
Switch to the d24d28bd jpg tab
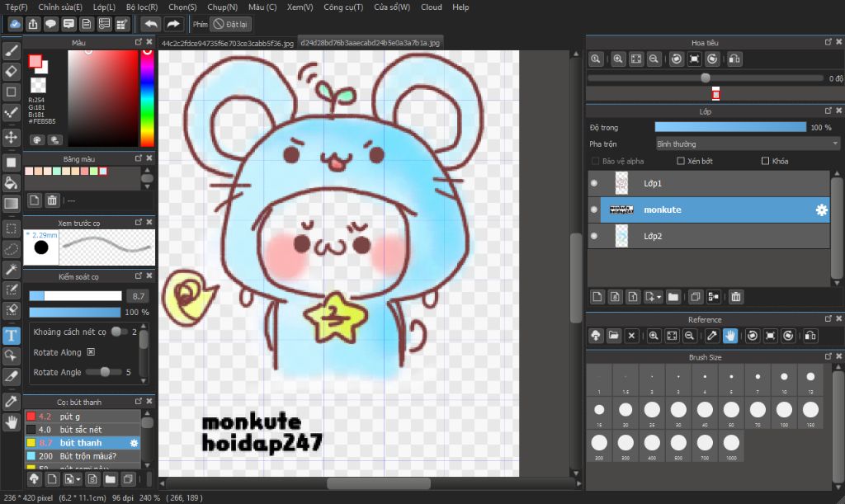(371, 43)
